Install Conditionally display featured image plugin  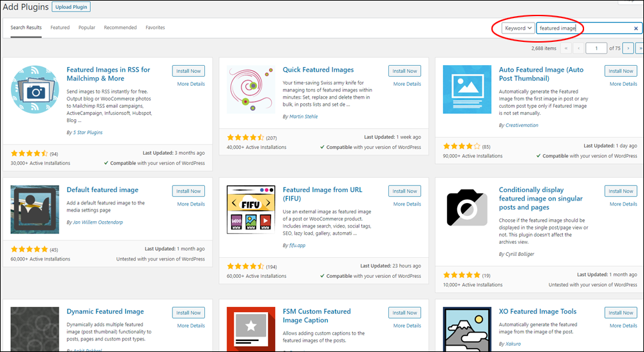coord(621,191)
